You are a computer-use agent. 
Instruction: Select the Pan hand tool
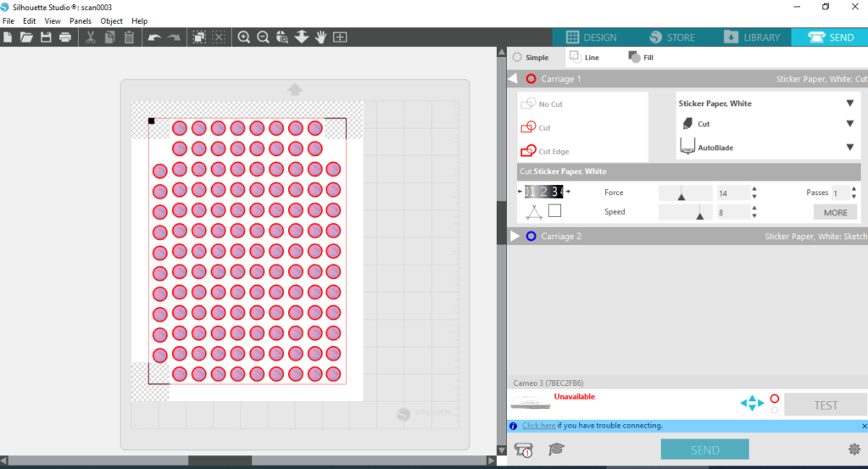coord(320,37)
